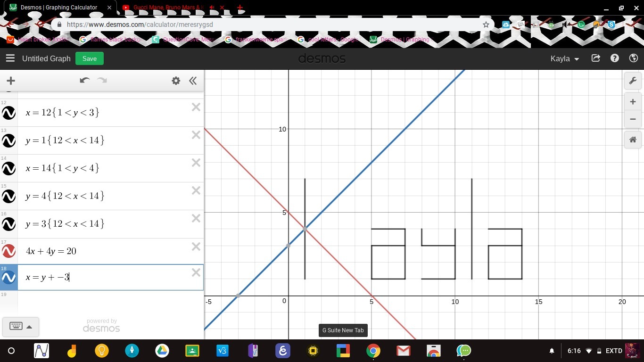Redo the last undone action
This screenshot has height=362, width=644.
point(102,81)
